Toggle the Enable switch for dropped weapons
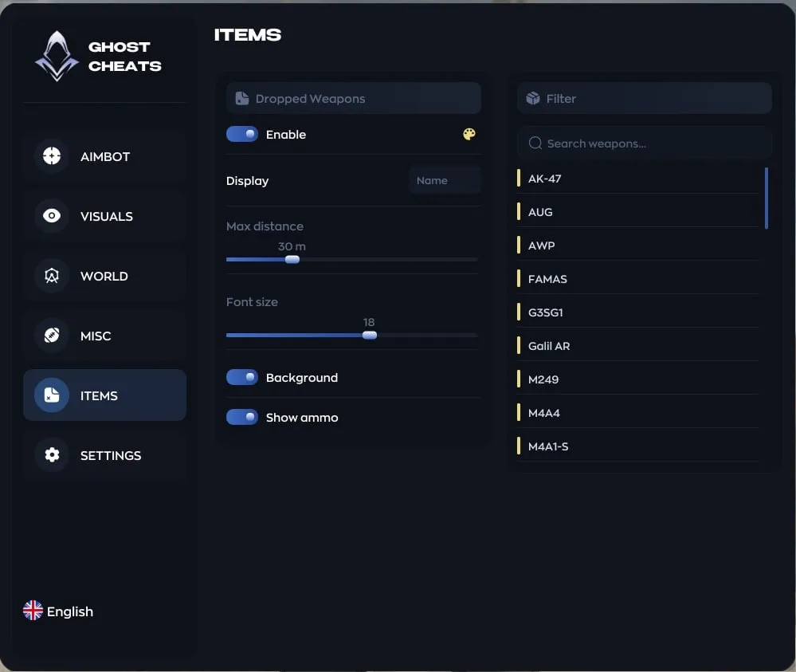This screenshot has width=796, height=672. [242, 134]
